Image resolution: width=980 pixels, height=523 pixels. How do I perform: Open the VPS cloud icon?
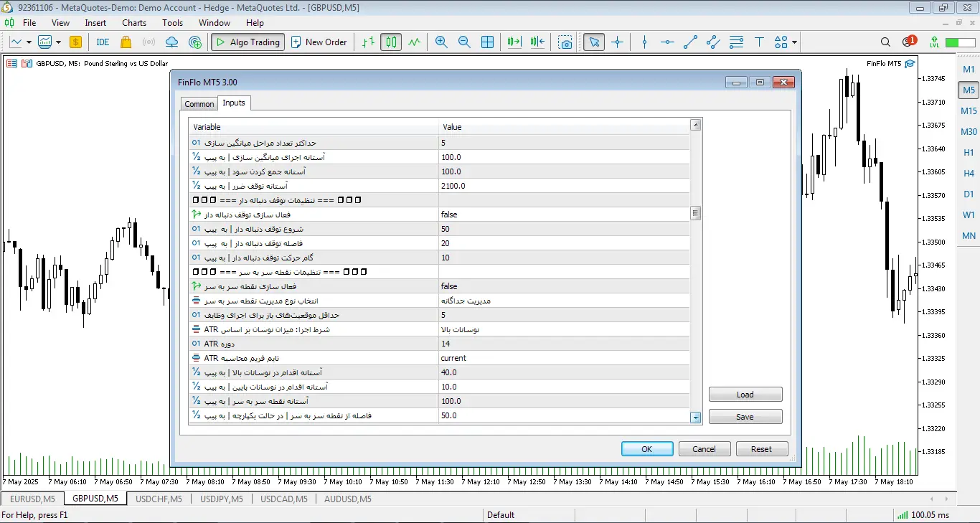coord(171,42)
